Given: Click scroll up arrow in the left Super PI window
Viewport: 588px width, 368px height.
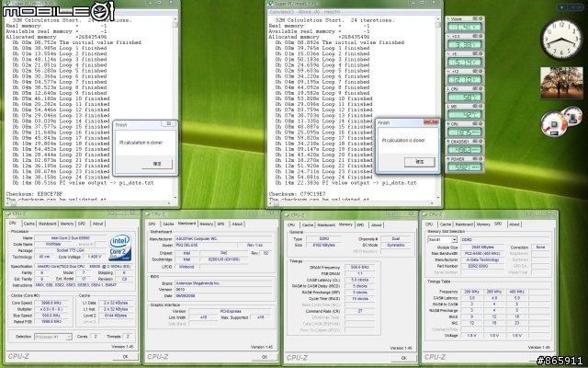Looking at the screenshot, I should (x=175, y=18).
